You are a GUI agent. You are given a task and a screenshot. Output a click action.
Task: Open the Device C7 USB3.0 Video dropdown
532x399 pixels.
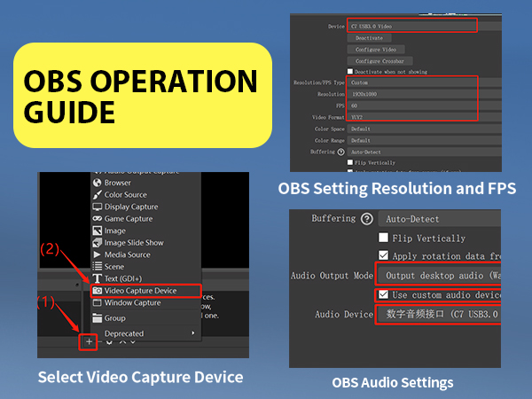coord(424,26)
